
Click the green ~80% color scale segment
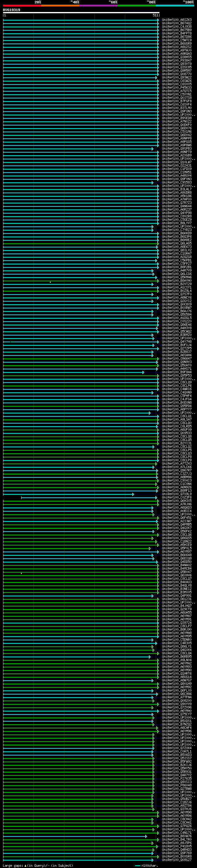137,6
